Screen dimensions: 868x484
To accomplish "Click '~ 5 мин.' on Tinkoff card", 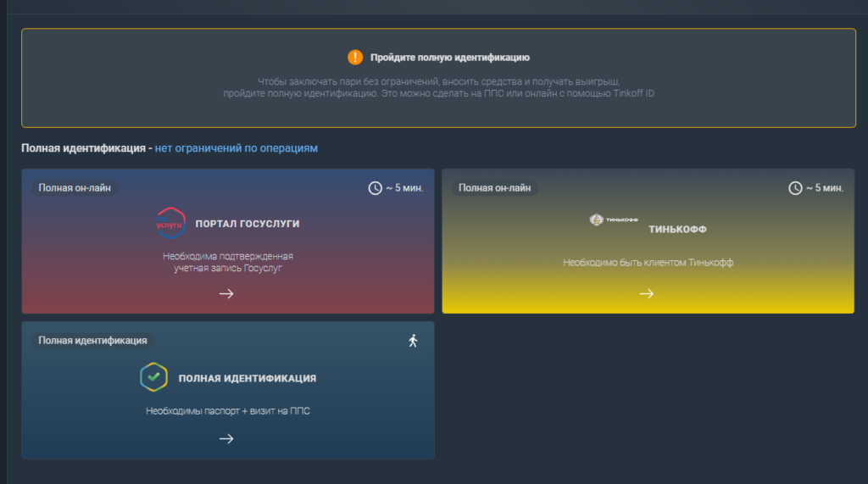I will point(825,188).
